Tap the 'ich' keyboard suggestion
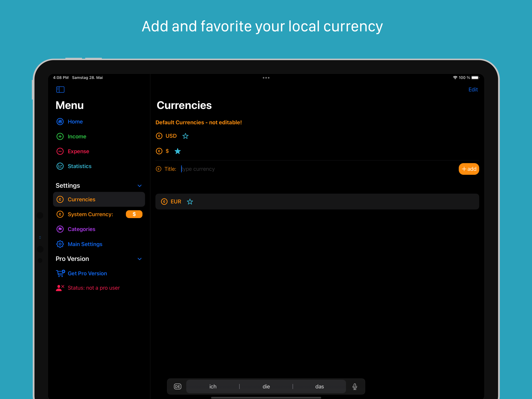 213,387
